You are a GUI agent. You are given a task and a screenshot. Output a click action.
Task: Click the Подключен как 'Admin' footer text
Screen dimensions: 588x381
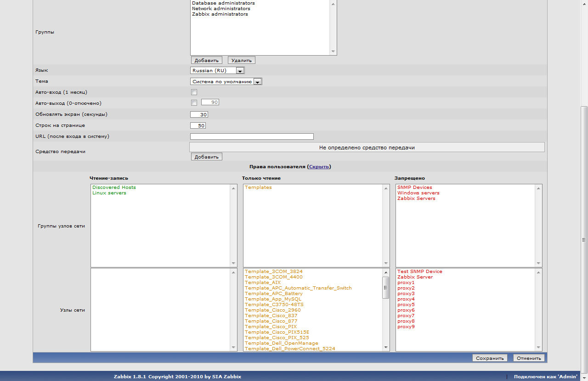pos(546,376)
